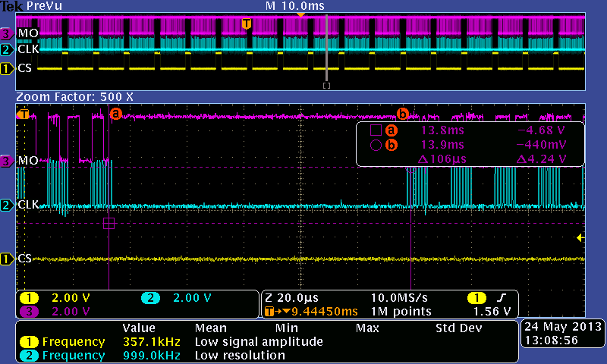The width and height of the screenshot is (607, 364).
Task: Click Low signal amplitude message
Action: [x=259, y=342]
